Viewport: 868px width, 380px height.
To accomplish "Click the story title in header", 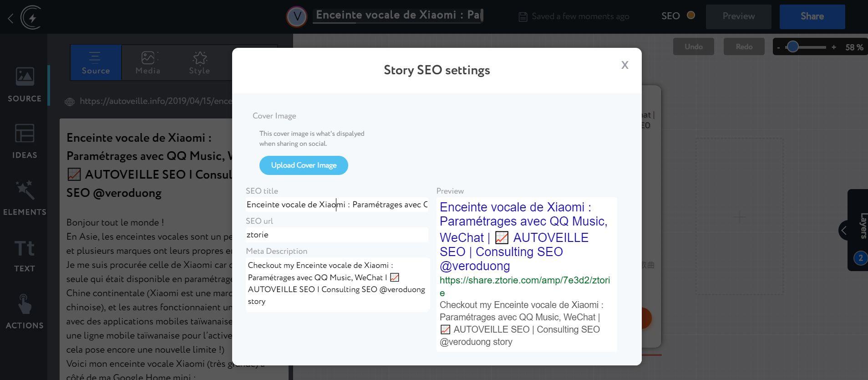I will pos(398,15).
